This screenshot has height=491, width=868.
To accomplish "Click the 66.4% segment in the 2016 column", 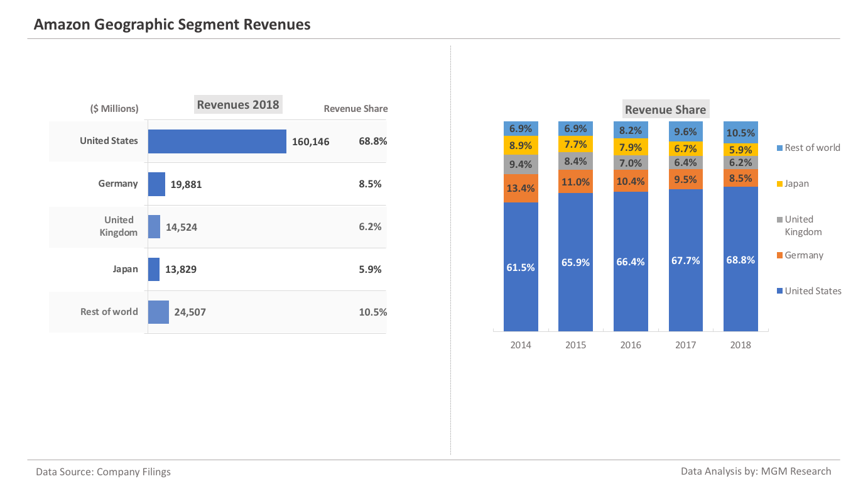I will click(x=631, y=262).
